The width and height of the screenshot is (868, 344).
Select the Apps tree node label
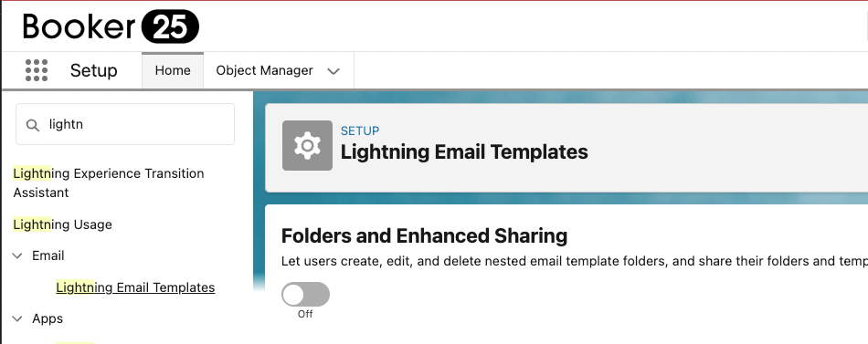(x=48, y=318)
